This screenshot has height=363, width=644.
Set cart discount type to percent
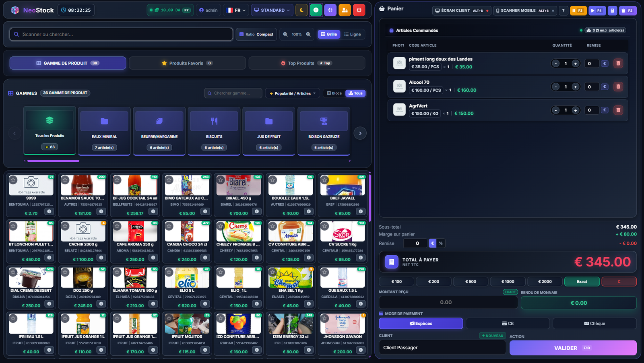click(x=441, y=243)
